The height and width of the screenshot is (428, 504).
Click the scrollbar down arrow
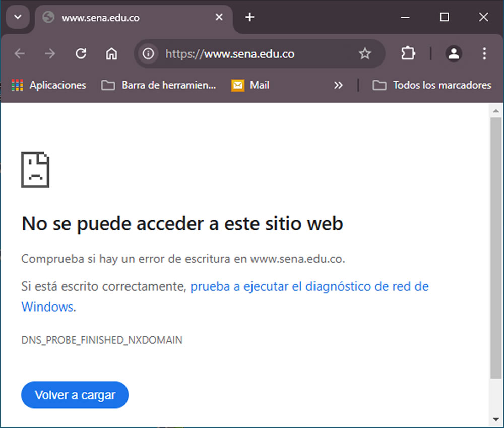tap(495, 419)
